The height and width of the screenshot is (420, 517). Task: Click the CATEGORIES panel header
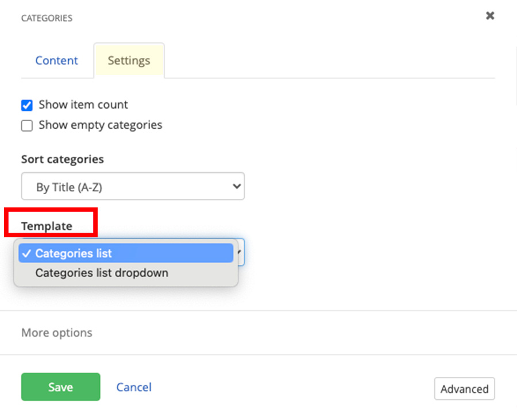(x=47, y=18)
